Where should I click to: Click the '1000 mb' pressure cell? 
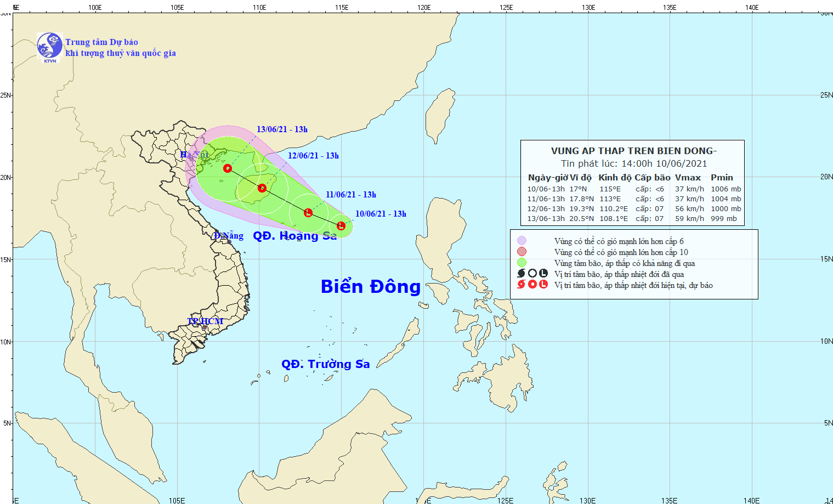pos(726,209)
